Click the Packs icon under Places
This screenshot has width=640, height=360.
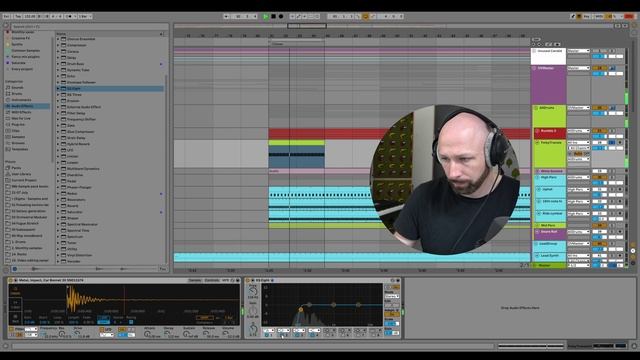[x=8, y=168]
